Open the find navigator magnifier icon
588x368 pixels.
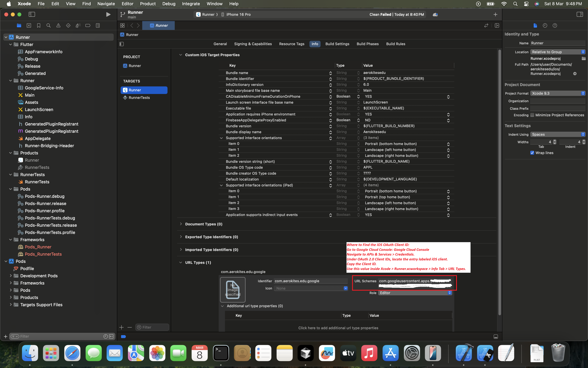(x=48, y=26)
